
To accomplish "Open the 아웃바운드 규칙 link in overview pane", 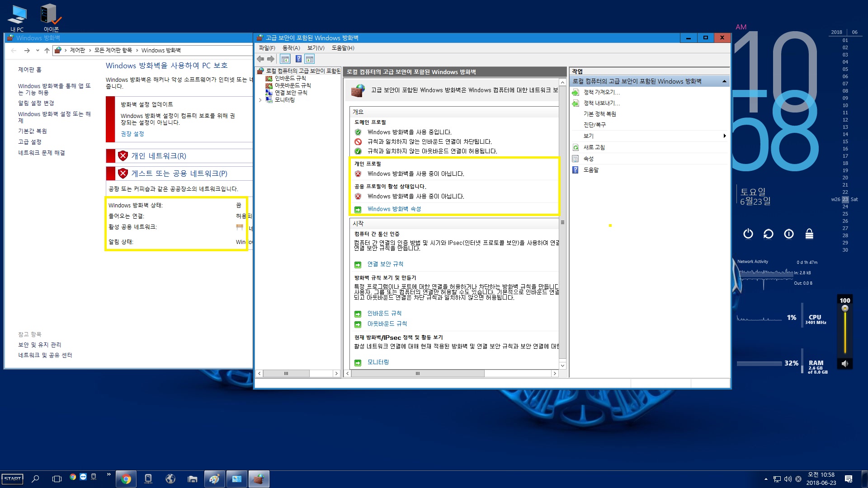I will click(x=387, y=324).
